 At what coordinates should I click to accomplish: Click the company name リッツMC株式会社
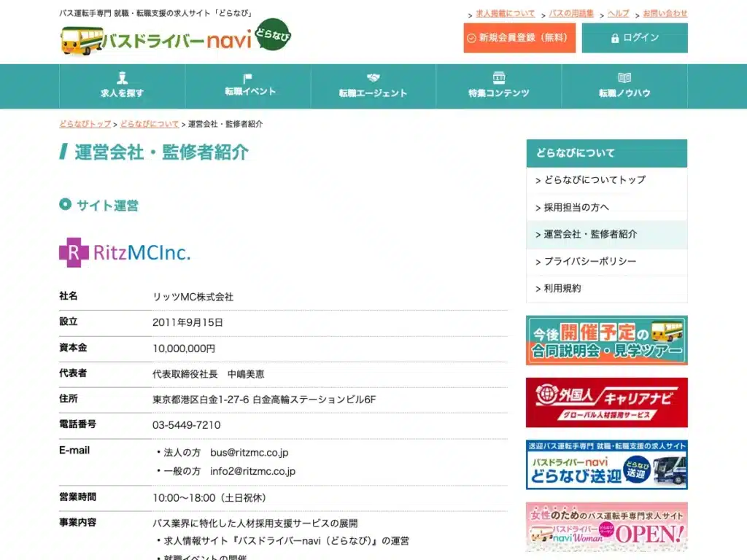(x=193, y=297)
